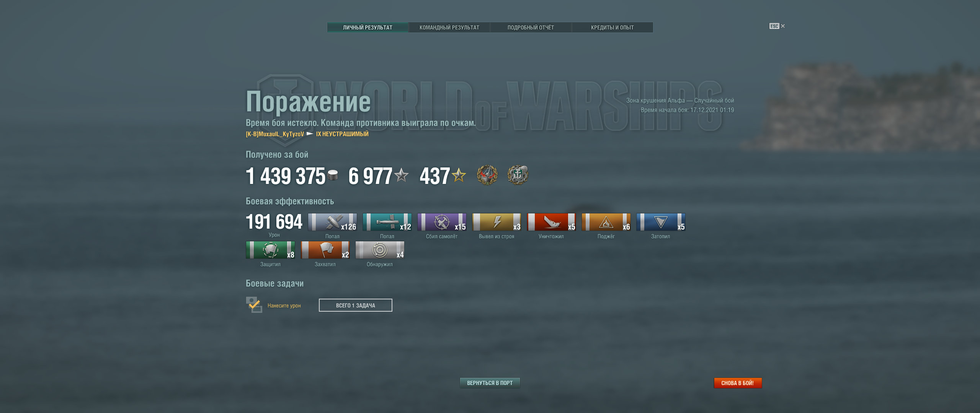This screenshot has height=413, width=980.
Task: Click the Обнаружил spotted ribbon x4
Action: click(380, 250)
